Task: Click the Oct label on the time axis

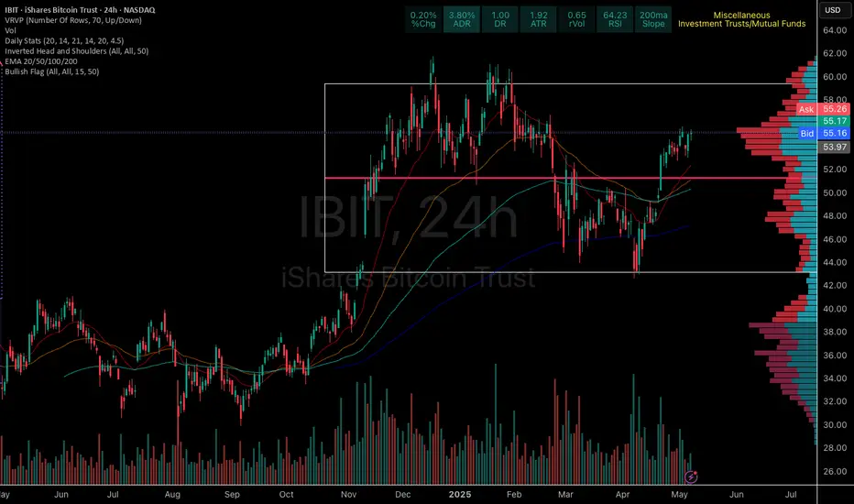Action: (x=286, y=495)
